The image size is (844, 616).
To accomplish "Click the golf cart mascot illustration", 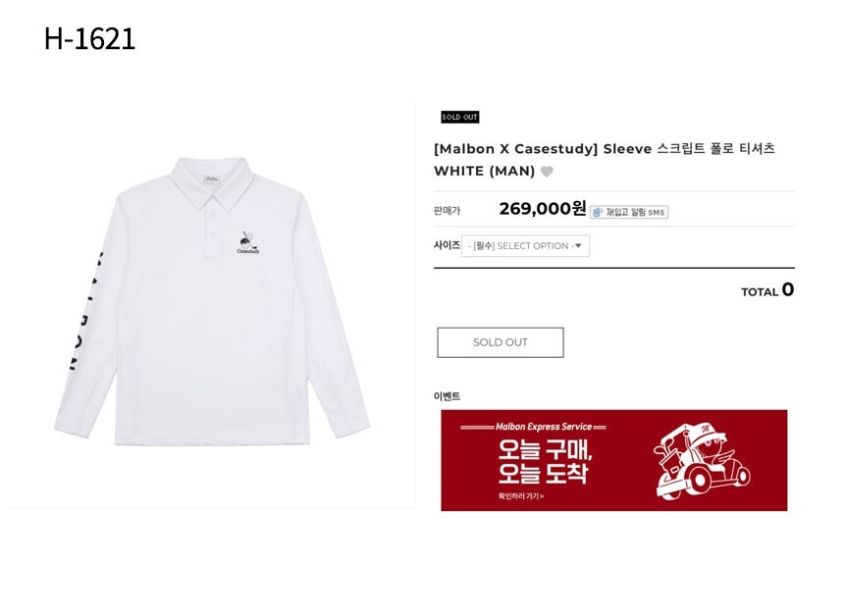I will click(x=702, y=460).
